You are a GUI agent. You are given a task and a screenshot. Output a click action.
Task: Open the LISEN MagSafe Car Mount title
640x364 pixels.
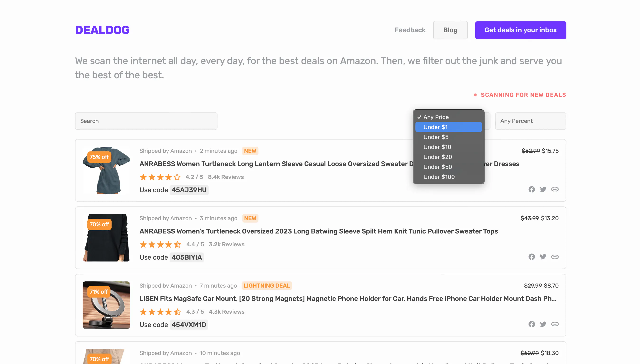click(348, 299)
